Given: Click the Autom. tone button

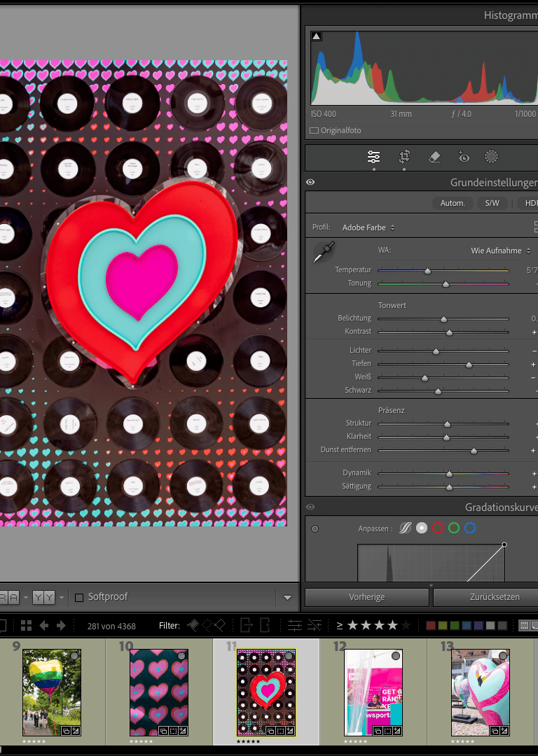Looking at the screenshot, I should [453, 203].
